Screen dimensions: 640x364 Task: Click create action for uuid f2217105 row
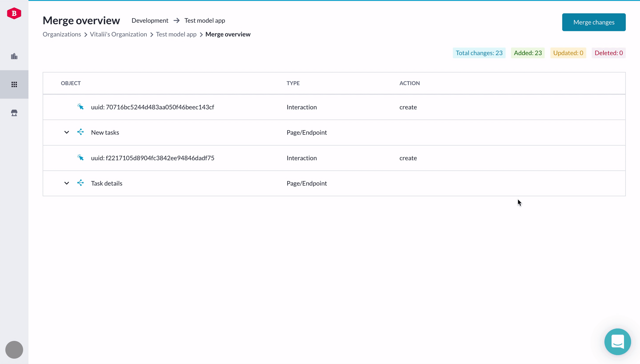tap(408, 158)
